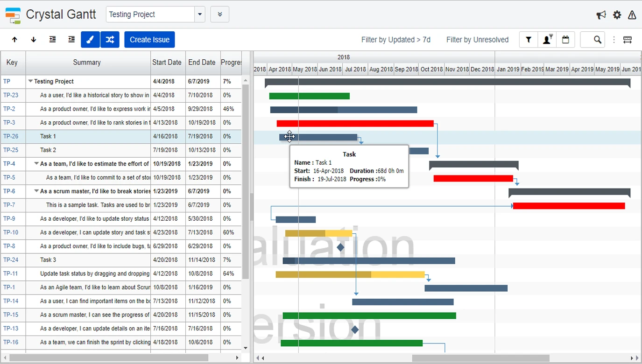
Task: Click the Create Issue button
Action: coord(149,40)
